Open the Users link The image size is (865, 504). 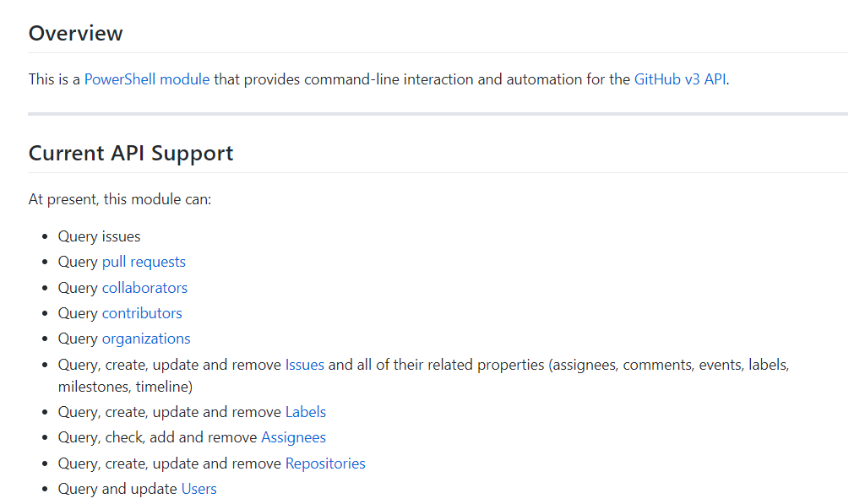click(199, 489)
